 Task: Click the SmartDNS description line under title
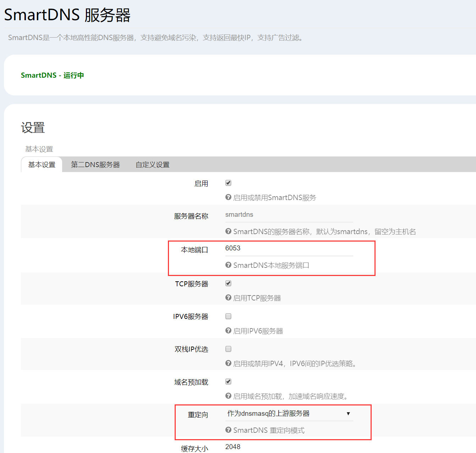(x=156, y=38)
